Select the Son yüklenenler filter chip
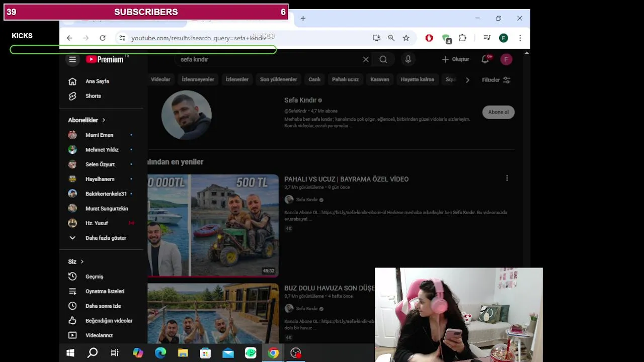Screen dimensions: 644x362 pos(278,79)
